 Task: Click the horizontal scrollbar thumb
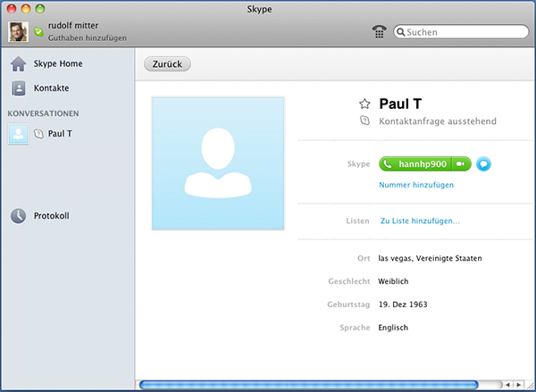click(309, 385)
